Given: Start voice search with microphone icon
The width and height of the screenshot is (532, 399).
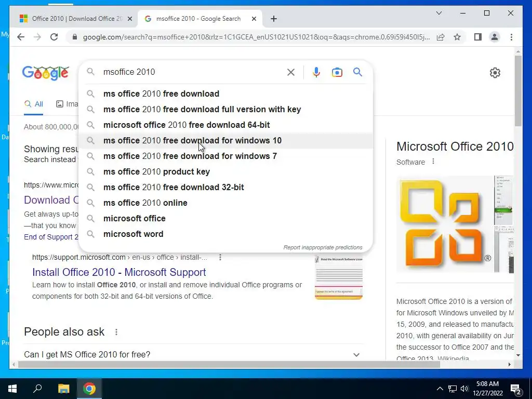Looking at the screenshot, I should [x=316, y=72].
